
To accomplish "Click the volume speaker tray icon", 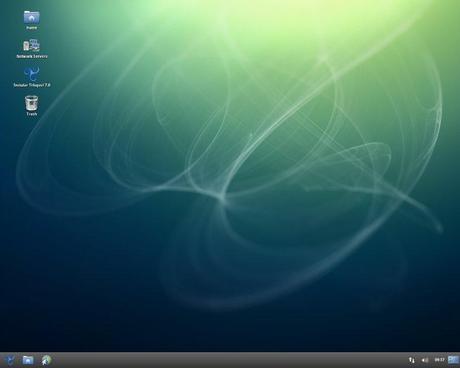I will tap(425, 360).
